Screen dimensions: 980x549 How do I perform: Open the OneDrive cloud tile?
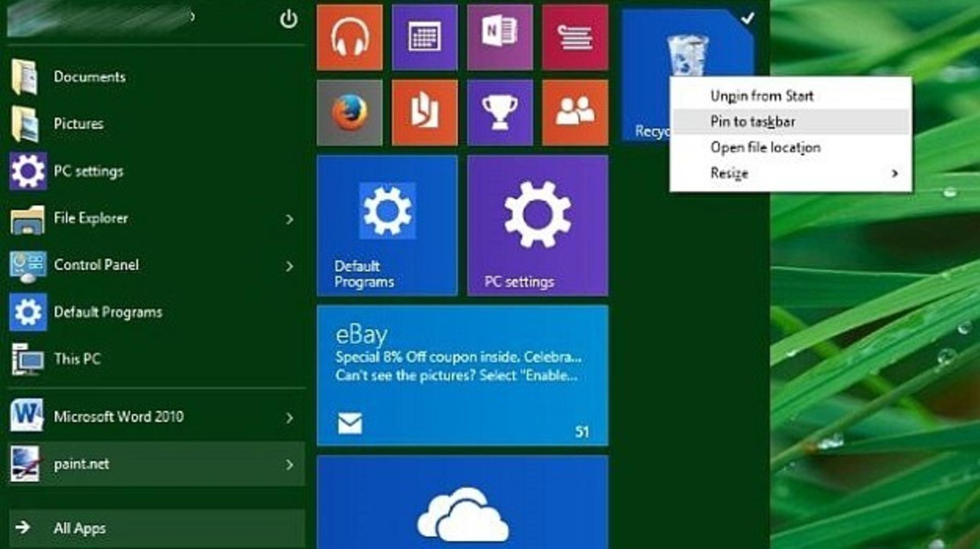click(462, 503)
